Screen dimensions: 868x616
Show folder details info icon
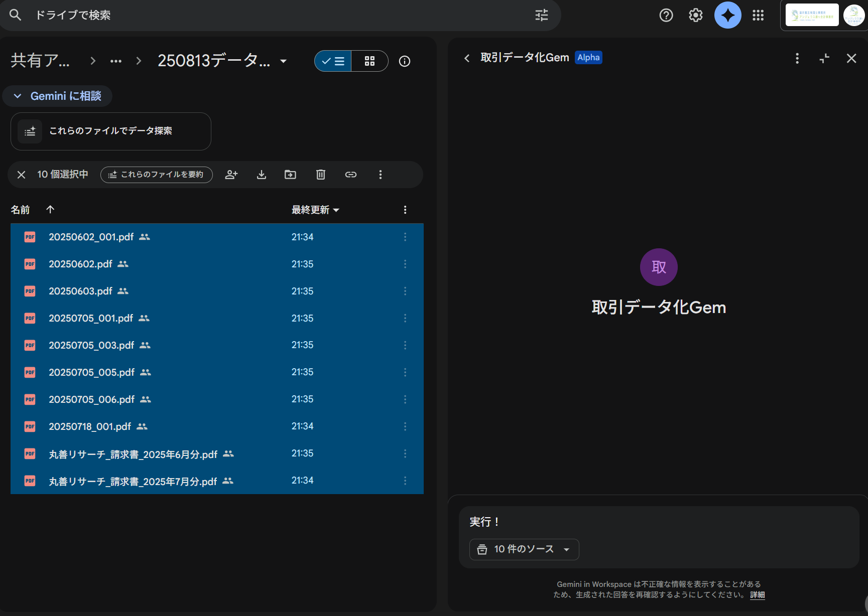[405, 61]
